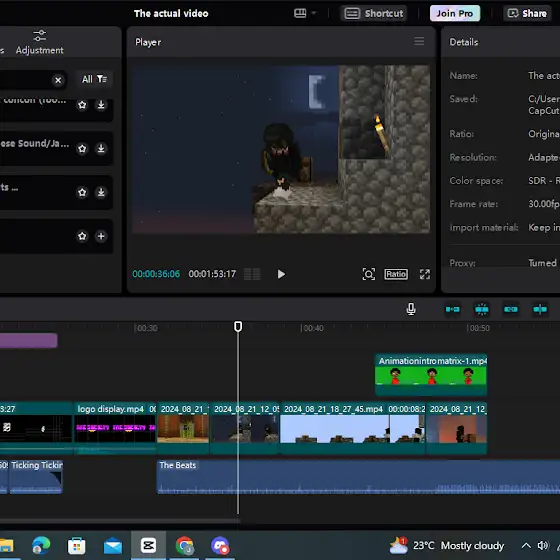Click the CapCut taskbar icon
The width and height of the screenshot is (560, 560).
(148, 546)
